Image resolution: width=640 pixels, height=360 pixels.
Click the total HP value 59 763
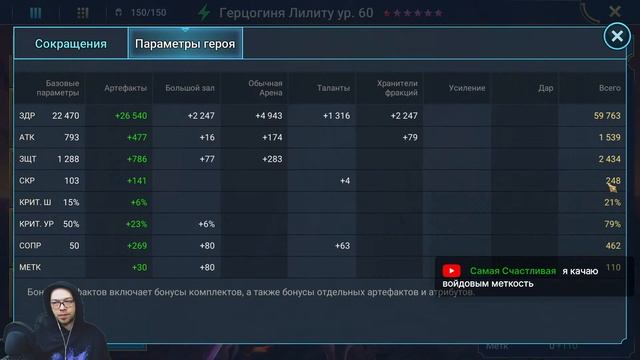(x=607, y=116)
